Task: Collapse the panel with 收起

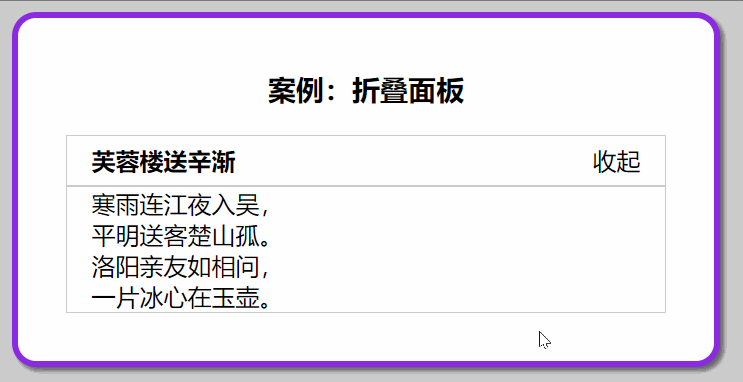Action: [616, 162]
